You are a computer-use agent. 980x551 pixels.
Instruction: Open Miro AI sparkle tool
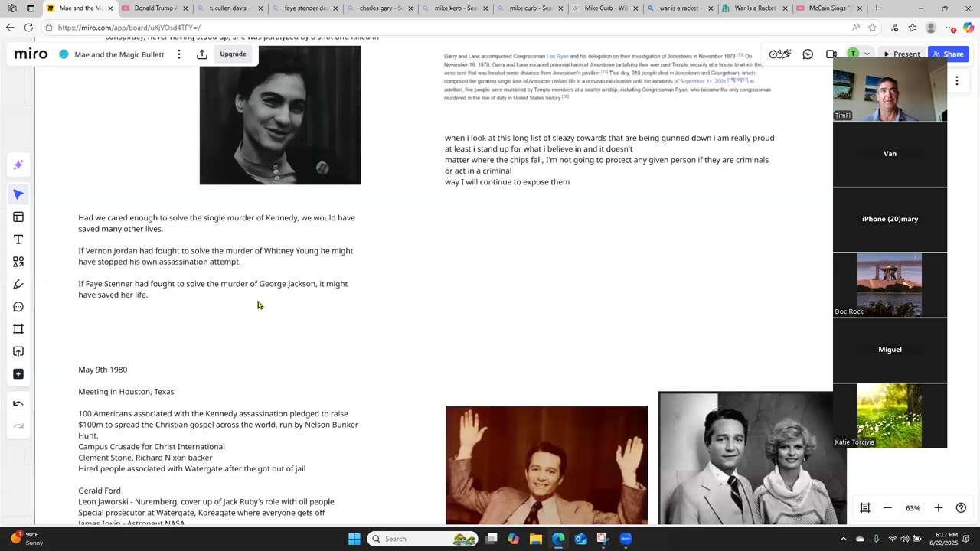18,165
